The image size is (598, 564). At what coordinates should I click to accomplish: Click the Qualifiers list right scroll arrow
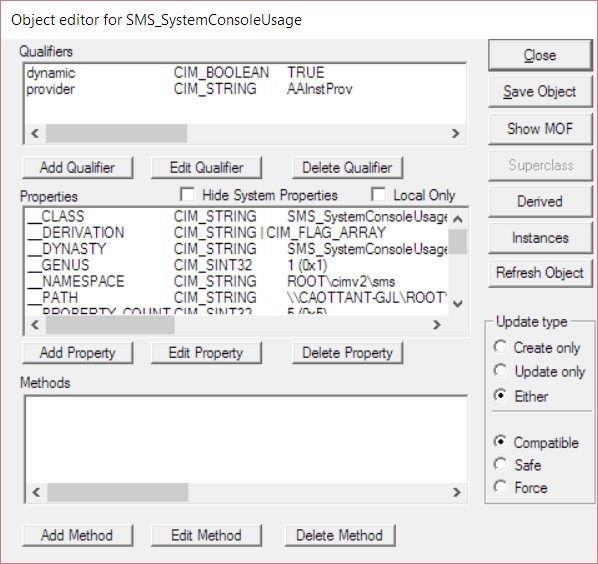(455, 133)
